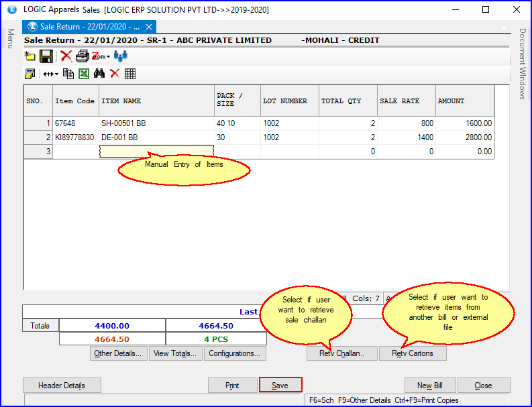Click amount cell 2800.00

(x=465, y=137)
